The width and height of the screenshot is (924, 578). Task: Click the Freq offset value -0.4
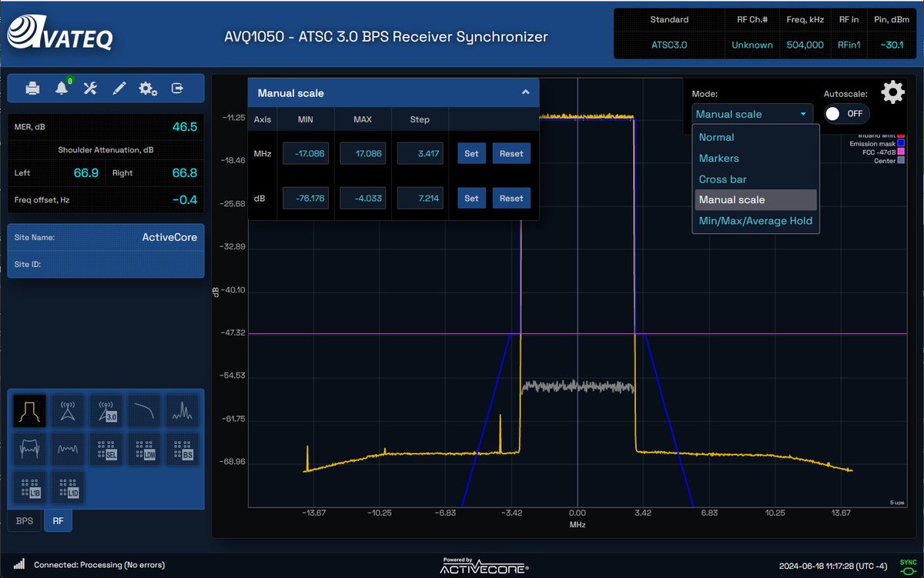click(185, 200)
